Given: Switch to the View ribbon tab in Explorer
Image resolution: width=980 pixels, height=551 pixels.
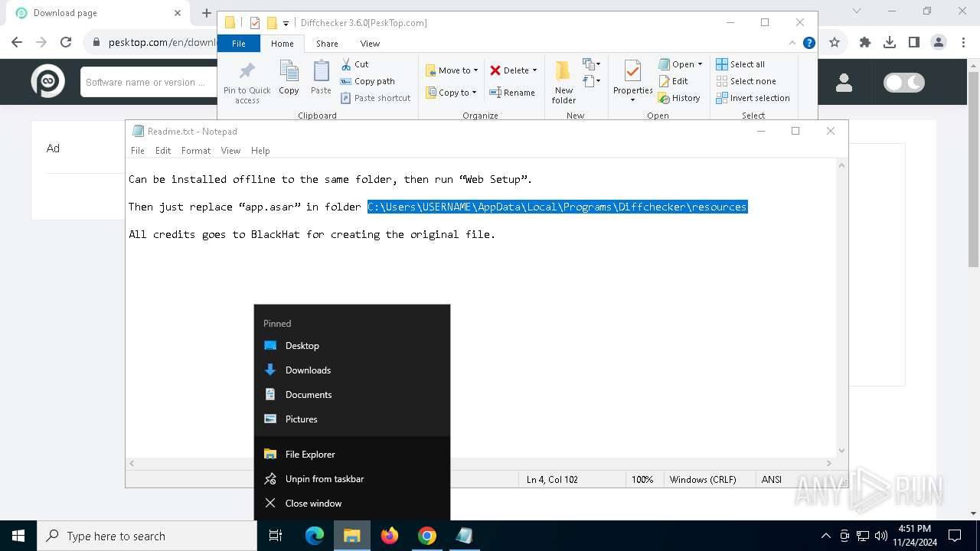Looking at the screenshot, I should [x=370, y=44].
